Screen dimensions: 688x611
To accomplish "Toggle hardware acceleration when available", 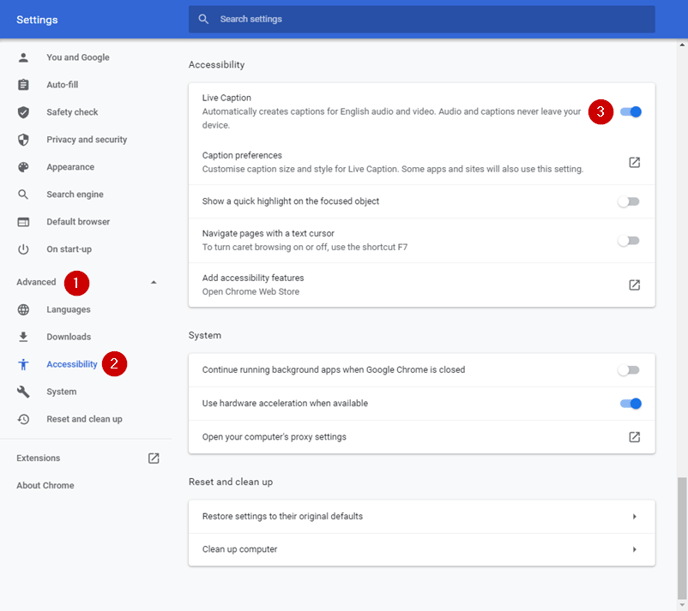I will (x=631, y=404).
